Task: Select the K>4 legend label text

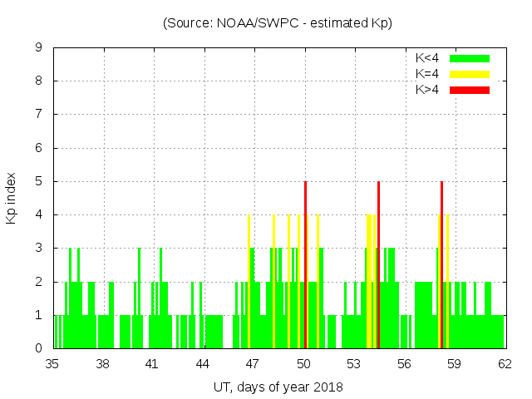Action: 427,90
